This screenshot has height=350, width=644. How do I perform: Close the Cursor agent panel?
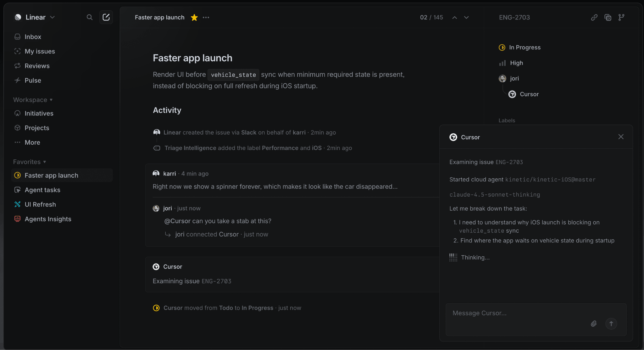click(x=621, y=137)
